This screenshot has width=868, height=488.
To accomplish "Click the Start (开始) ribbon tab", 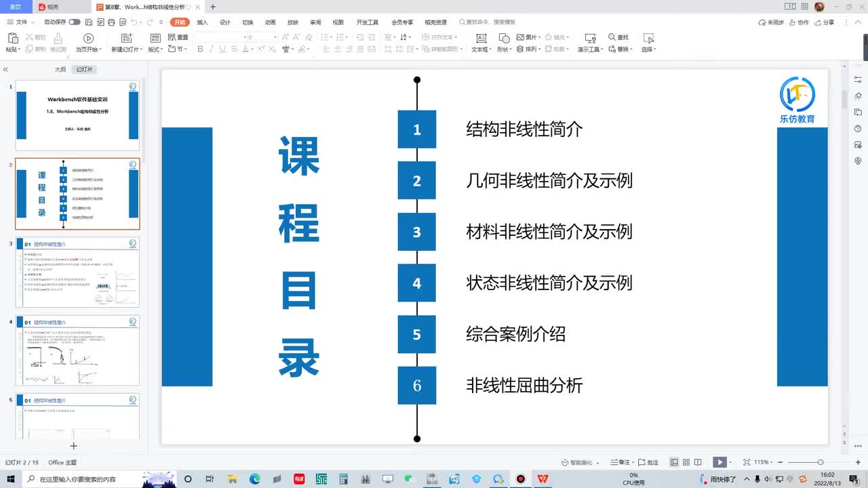I will (x=180, y=22).
